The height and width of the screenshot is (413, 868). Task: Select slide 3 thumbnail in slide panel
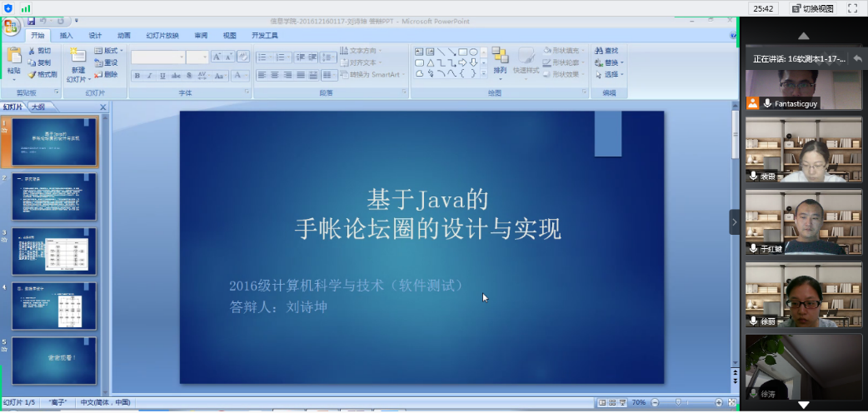click(x=54, y=250)
